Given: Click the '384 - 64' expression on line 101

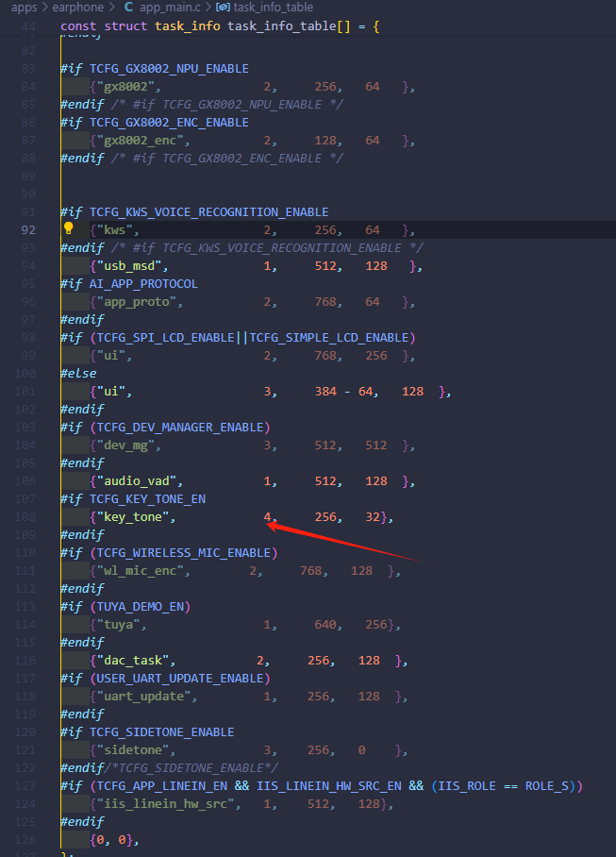Looking at the screenshot, I should 343,392.
